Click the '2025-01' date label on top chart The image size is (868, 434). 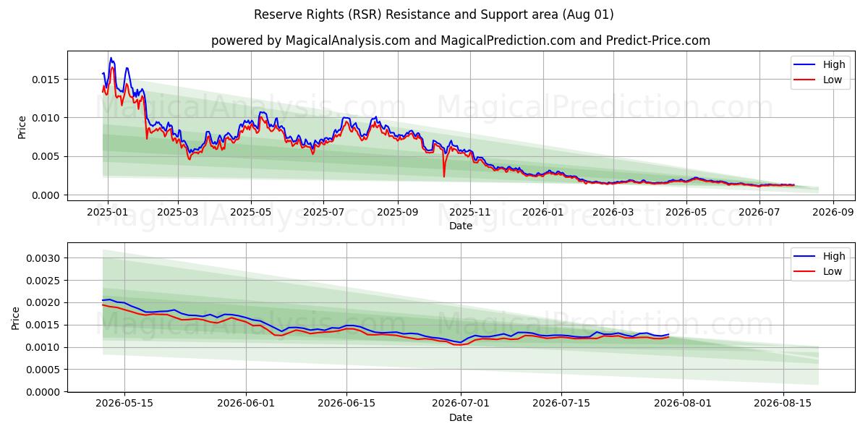(108, 212)
